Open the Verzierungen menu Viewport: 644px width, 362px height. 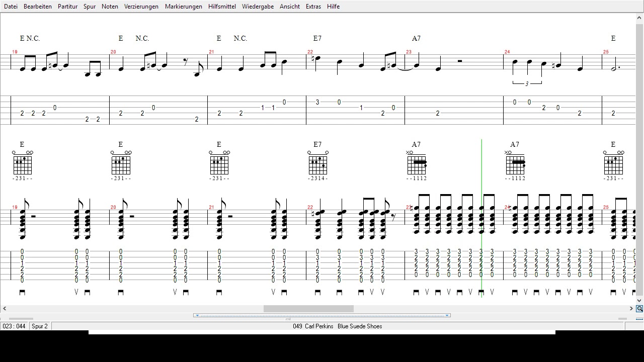[x=141, y=7]
